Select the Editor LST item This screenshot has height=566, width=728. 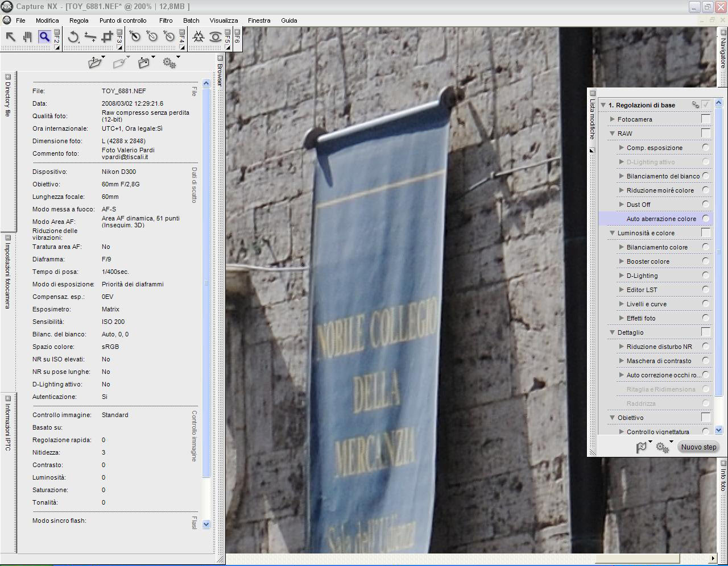[642, 290]
